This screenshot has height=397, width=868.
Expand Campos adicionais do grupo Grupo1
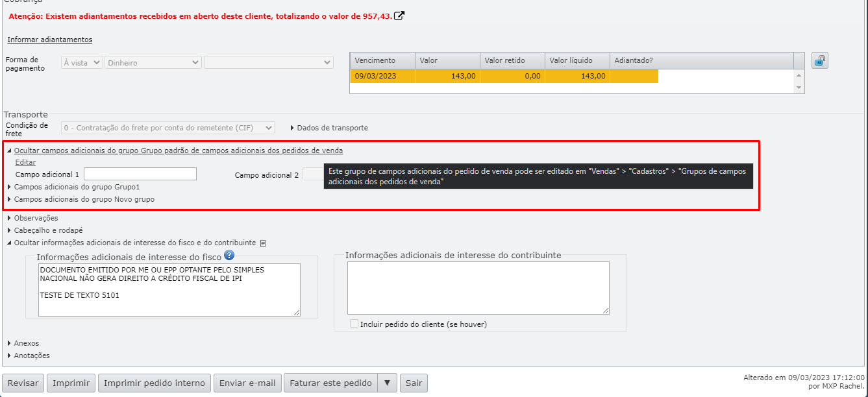point(73,187)
